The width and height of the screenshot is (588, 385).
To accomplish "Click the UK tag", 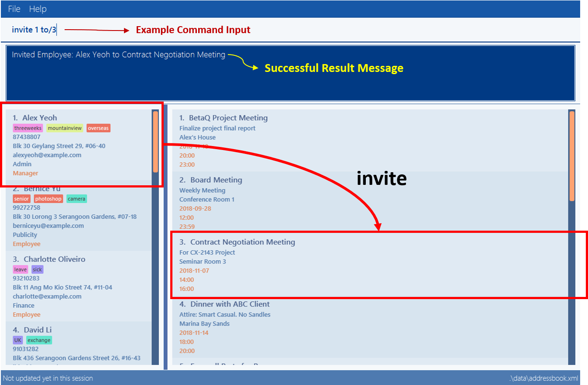I will click(x=18, y=340).
